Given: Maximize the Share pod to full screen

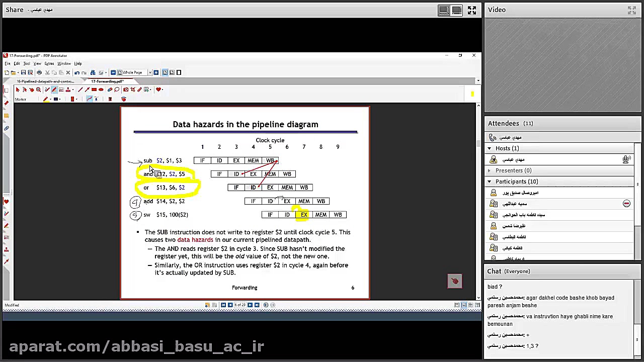Looking at the screenshot, I should 472,10.
